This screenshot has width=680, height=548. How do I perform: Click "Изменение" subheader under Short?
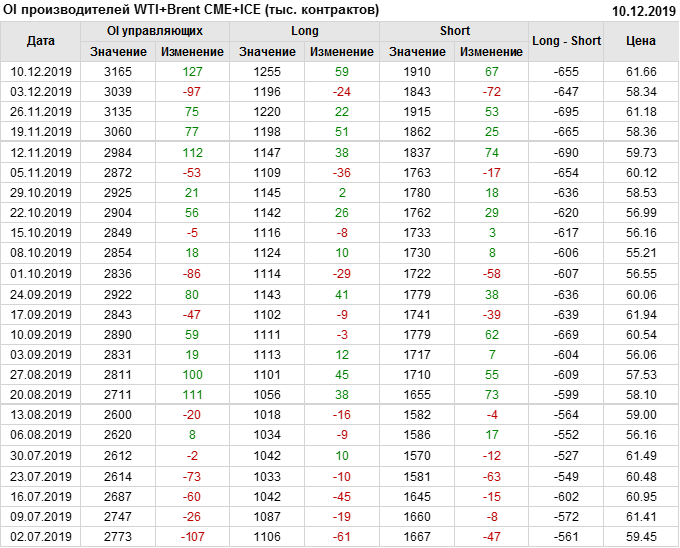492,51
